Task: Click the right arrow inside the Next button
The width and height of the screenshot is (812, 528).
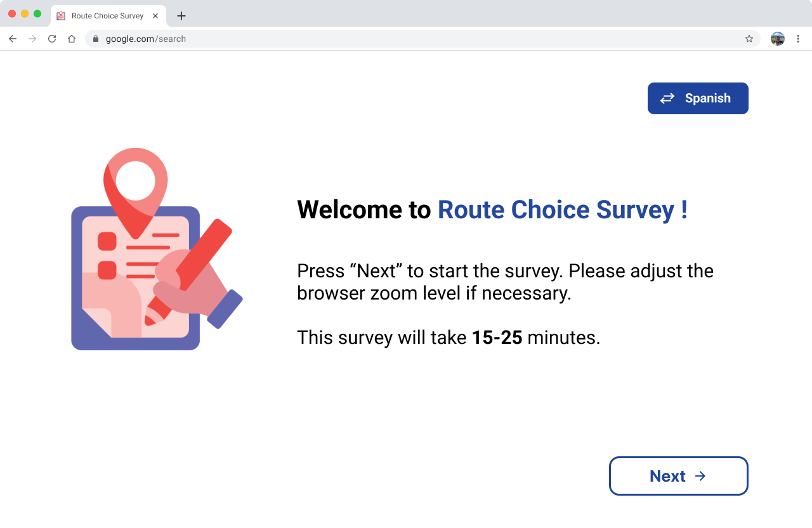Action: (x=700, y=476)
